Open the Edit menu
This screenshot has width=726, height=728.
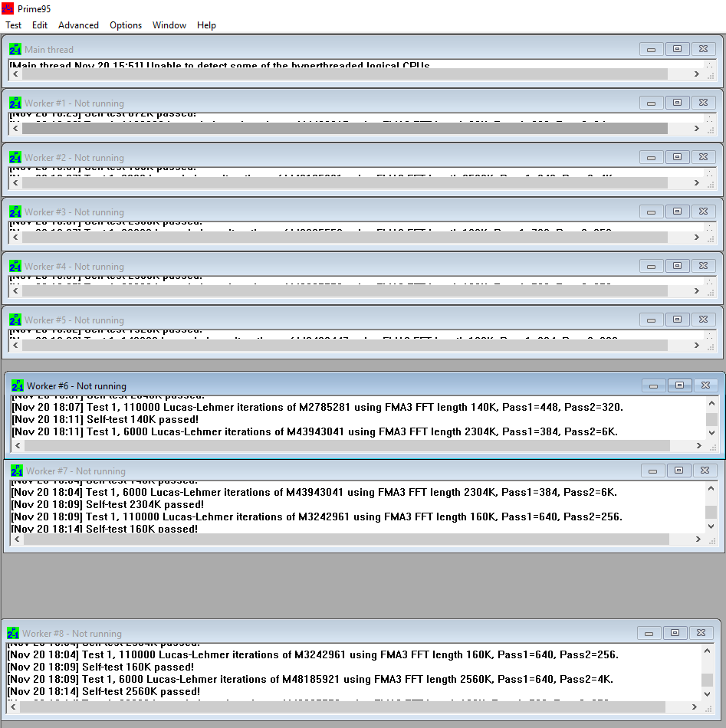pyautogui.click(x=40, y=25)
